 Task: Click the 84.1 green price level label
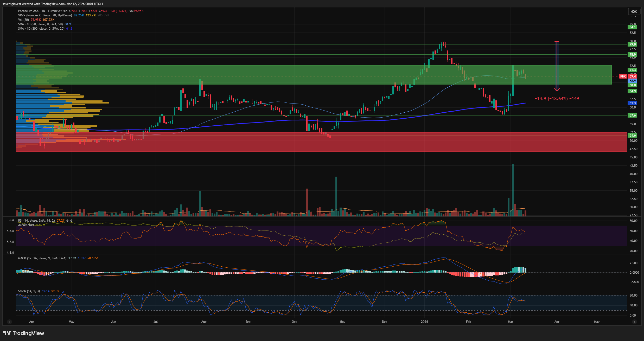pyautogui.click(x=633, y=27)
